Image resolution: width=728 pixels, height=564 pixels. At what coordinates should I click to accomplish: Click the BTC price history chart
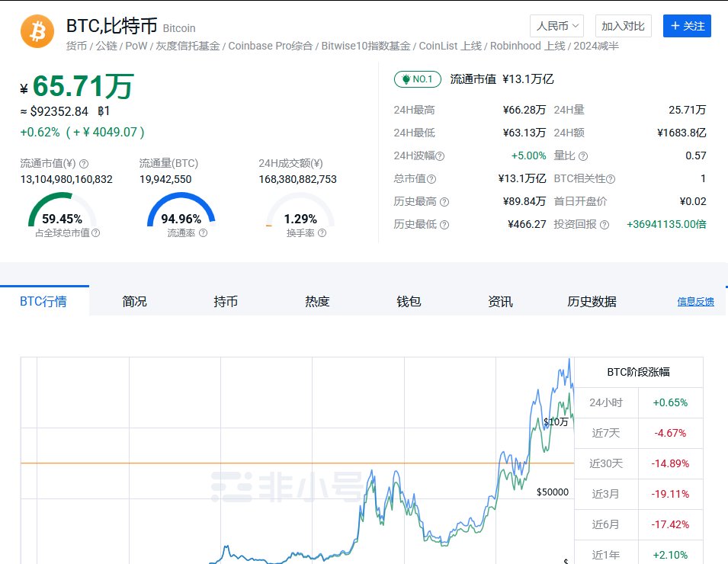click(297, 460)
